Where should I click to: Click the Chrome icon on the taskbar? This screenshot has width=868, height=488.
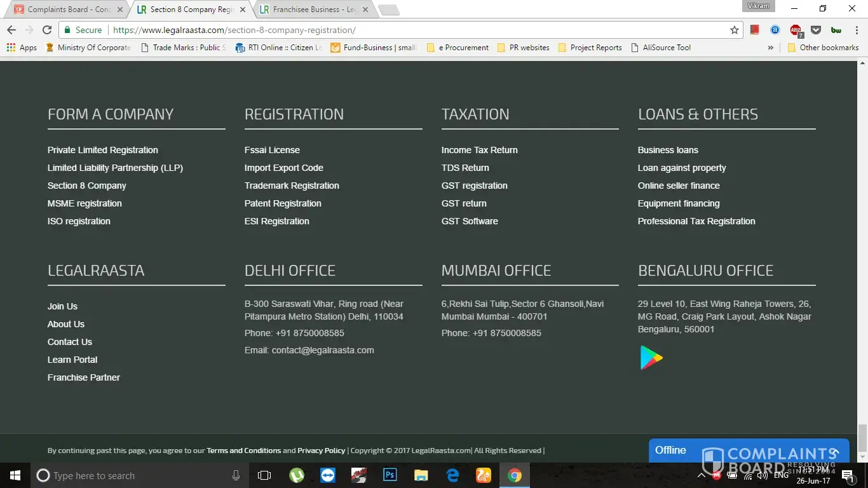tap(515, 475)
